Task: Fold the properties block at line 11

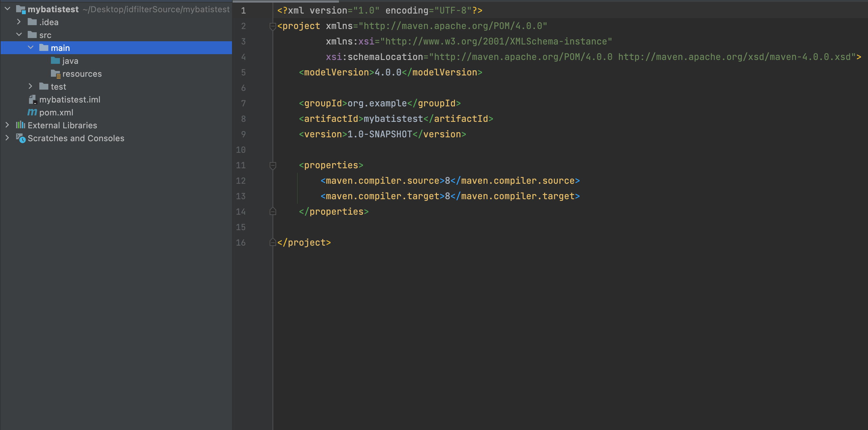Action: click(273, 165)
